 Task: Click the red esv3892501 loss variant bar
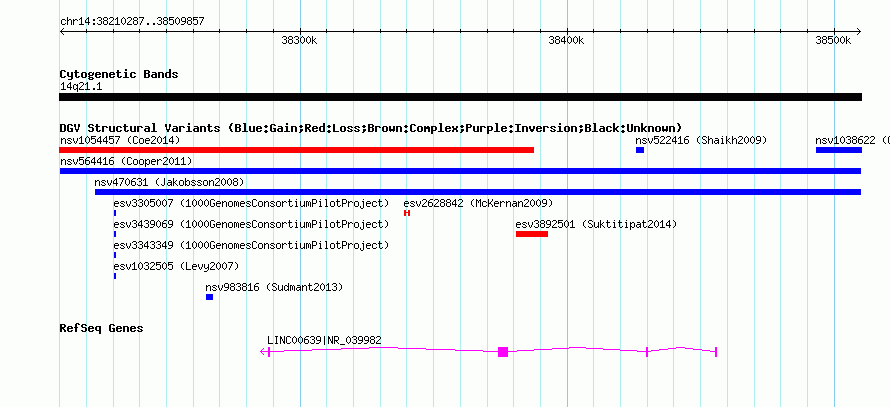tap(532, 234)
